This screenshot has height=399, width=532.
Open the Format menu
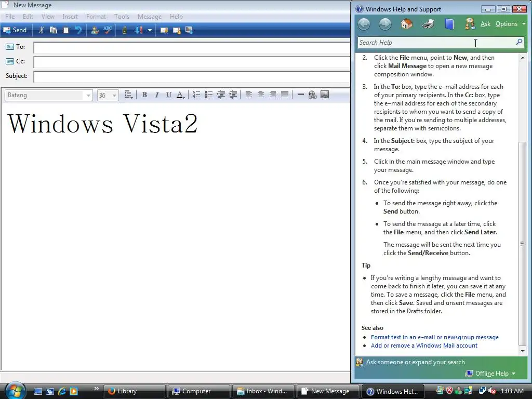click(x=96, y=16)
